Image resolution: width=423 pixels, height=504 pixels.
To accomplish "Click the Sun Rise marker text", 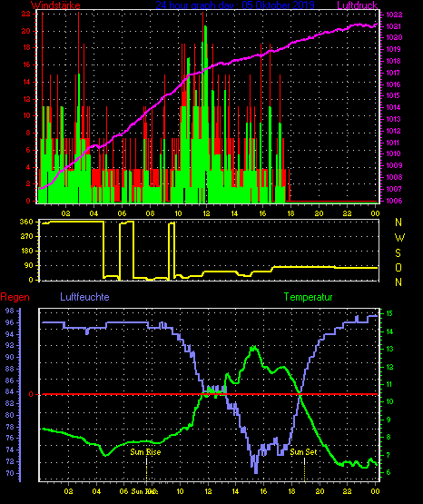I will click(145, 452).
